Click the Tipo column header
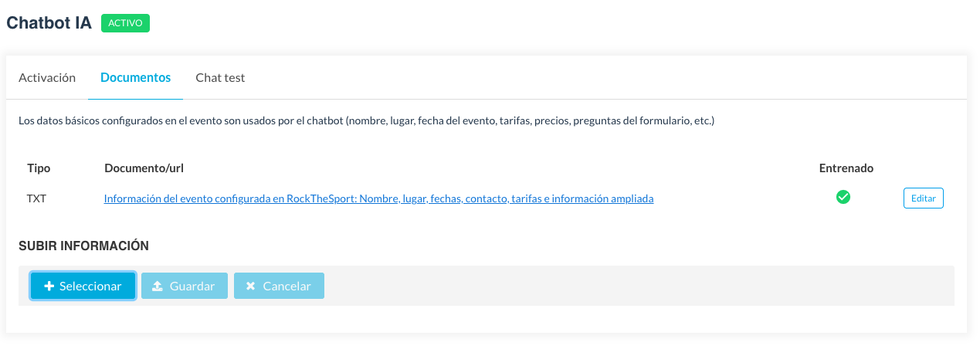The width and height of the screenshot is (980, 356). tap(39, 168)
